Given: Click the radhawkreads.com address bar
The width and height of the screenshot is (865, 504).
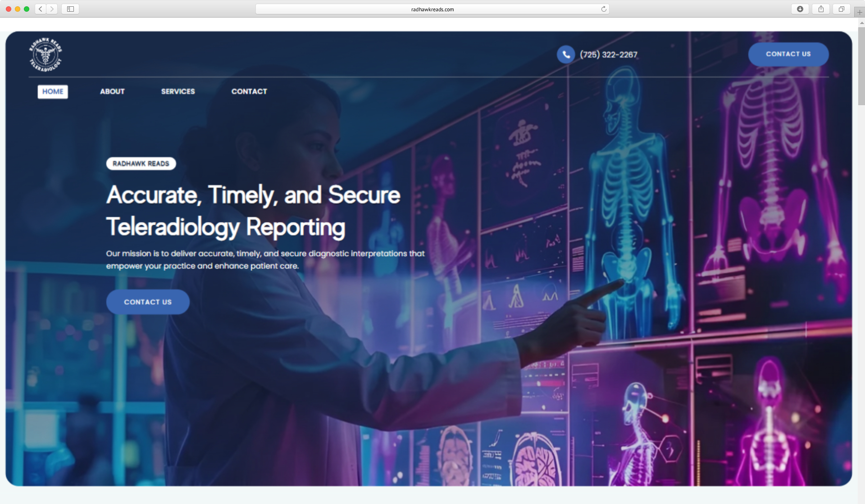Looking at the screenshot, I should coord(432,9).
